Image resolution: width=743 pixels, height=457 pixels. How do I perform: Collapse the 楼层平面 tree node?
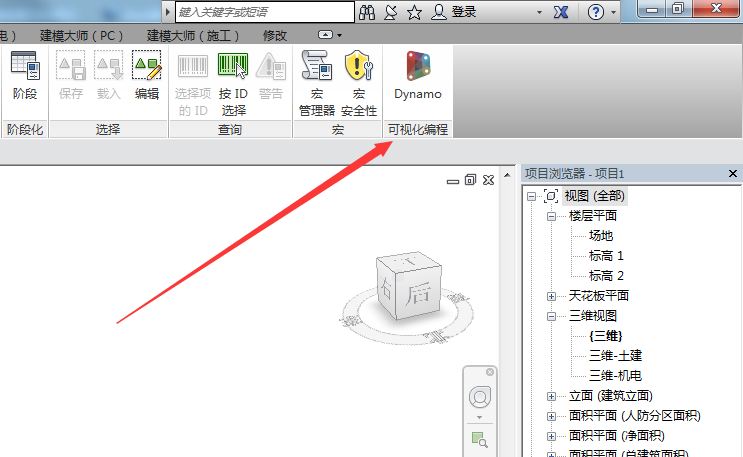pos(551,216)
